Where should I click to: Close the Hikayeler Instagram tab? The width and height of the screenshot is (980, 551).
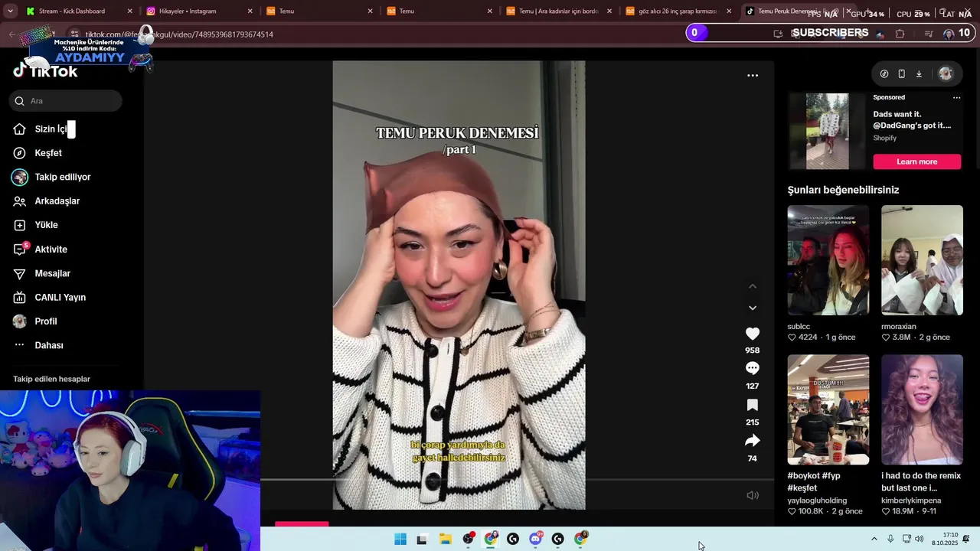click(x=250, y=11)
